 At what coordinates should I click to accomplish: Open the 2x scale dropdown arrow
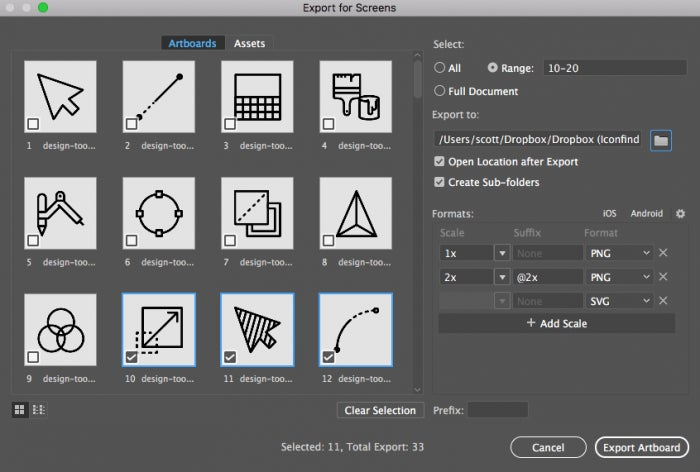coord(502,277)
